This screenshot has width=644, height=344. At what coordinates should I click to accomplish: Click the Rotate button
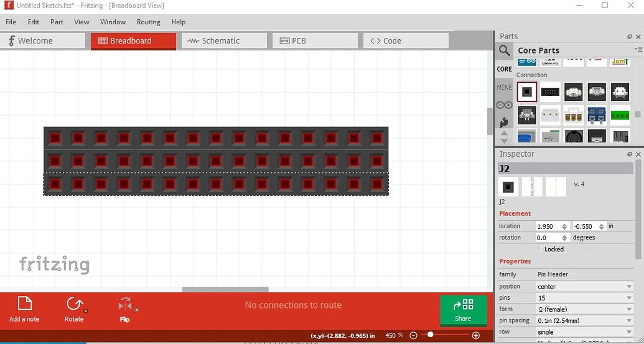74,310
